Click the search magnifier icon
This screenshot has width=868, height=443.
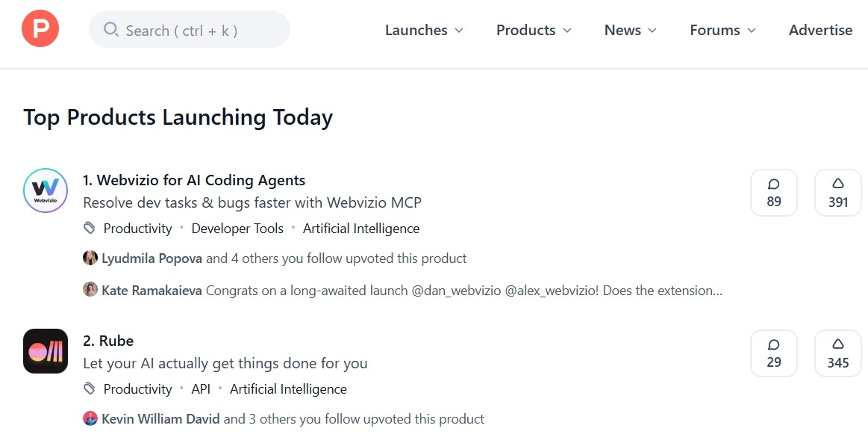coord(110,29)
